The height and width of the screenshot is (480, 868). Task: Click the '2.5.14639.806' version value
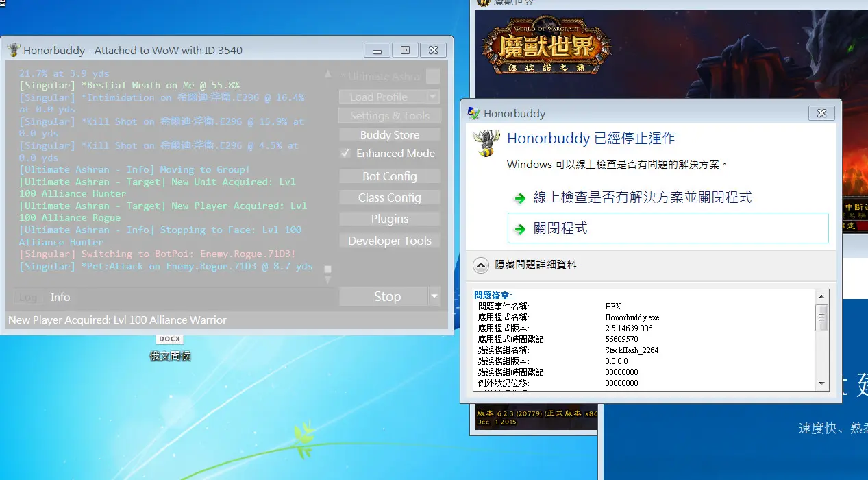coord(628,328)
